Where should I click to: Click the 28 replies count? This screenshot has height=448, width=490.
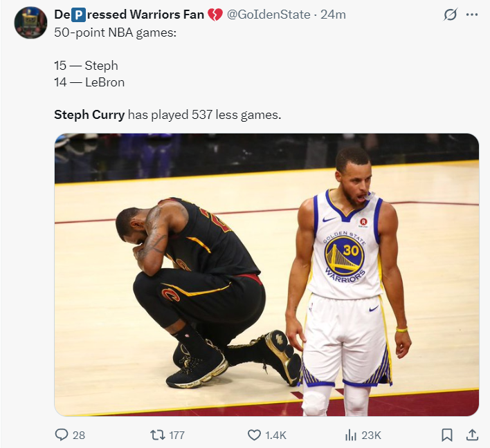point(79,435)
